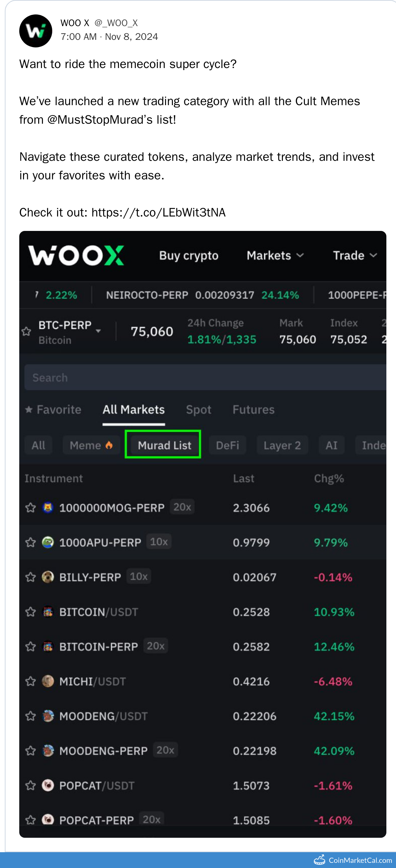The width and height of the screenshot is (396, 868).
Task: Select the Meme category with flame
Action: point(91,445)
